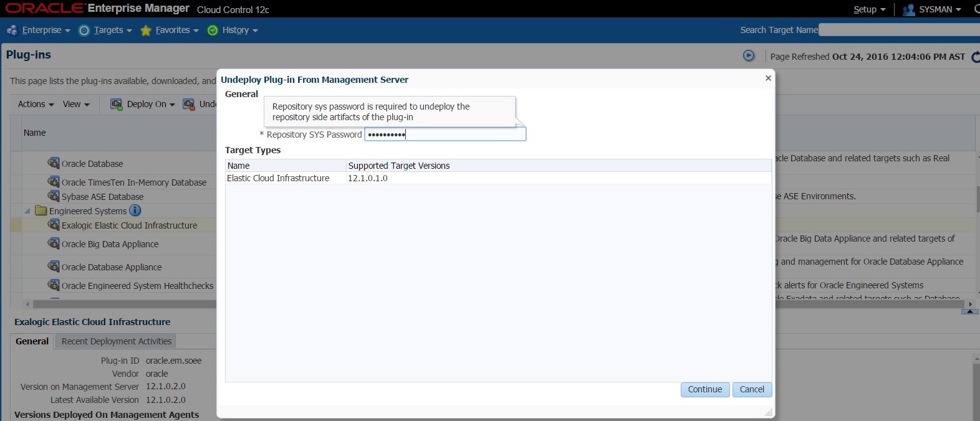
Task: Collapse the Engineered Systems folder
Action: click(x=27, y=211)
